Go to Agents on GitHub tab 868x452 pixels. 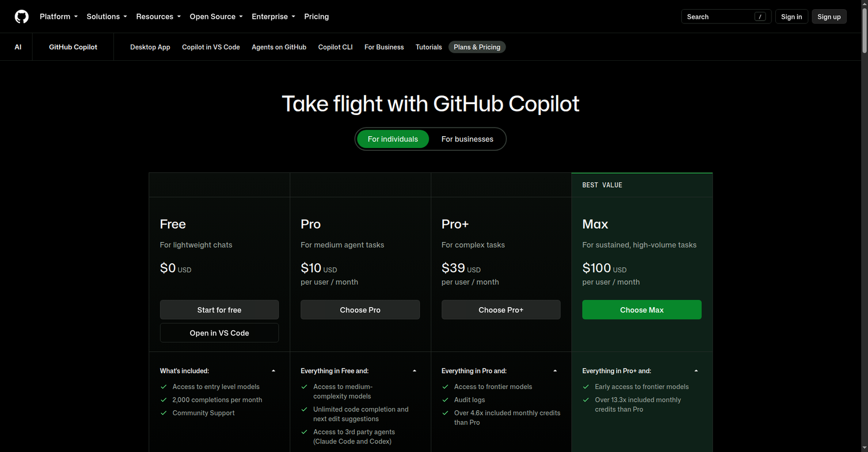click(279, 47)
